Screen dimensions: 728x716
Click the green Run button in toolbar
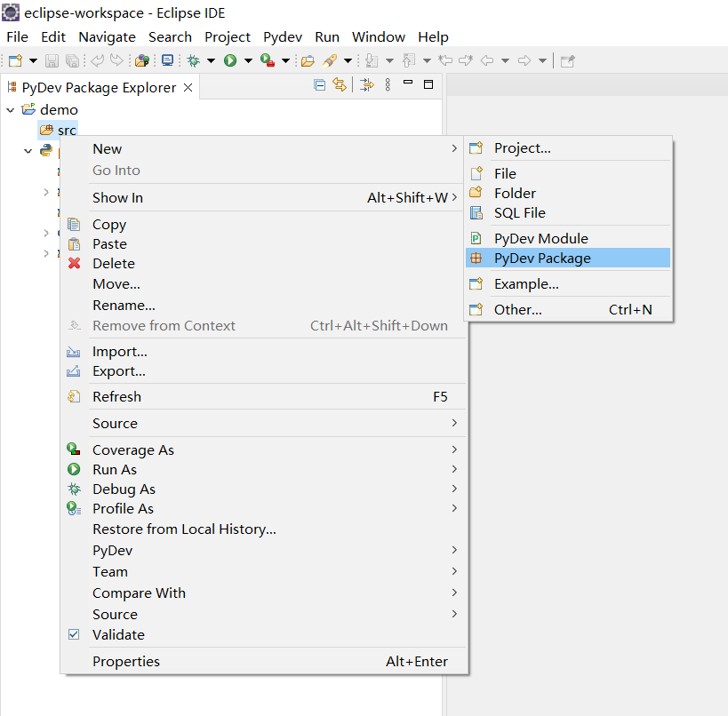pyautogui.click(x=230, y=60)
